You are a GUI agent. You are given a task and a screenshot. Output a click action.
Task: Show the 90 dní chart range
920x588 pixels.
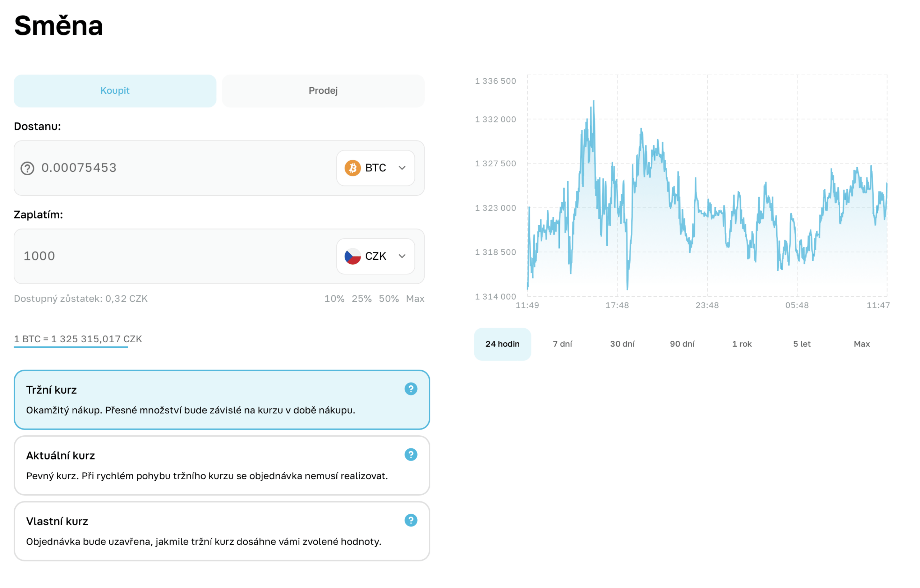[x=682, y=344]
